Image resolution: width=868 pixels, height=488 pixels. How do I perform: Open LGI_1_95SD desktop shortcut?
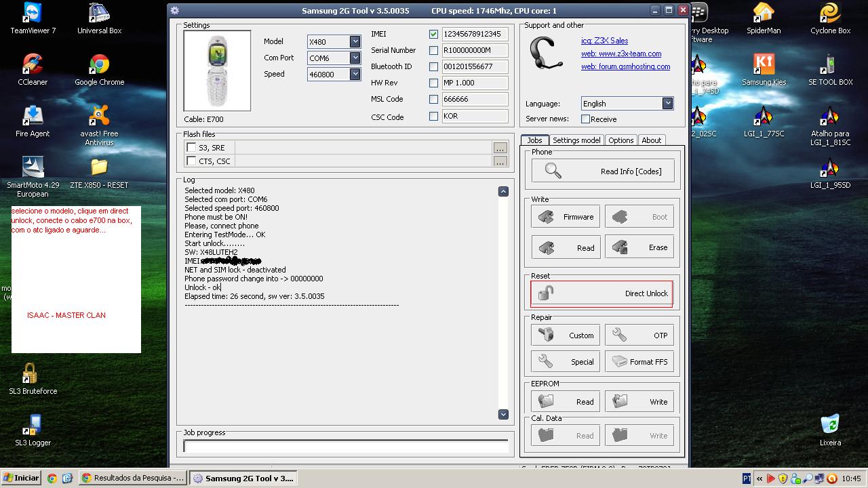[x=830, y=173]
